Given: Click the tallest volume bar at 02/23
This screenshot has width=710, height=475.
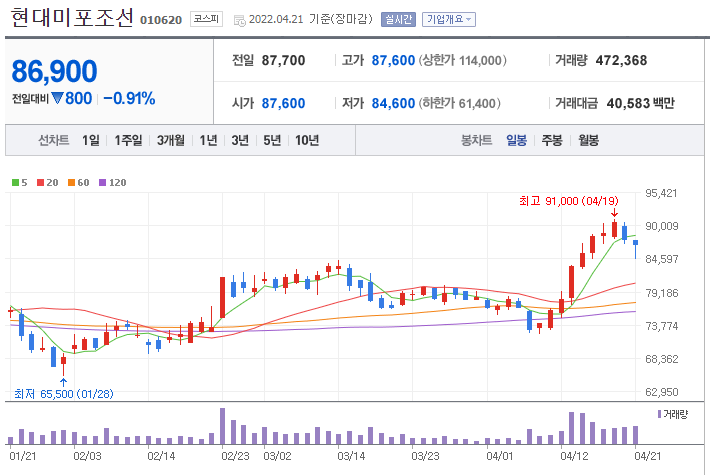Looking at the screenshot, I should pos(222,426).
